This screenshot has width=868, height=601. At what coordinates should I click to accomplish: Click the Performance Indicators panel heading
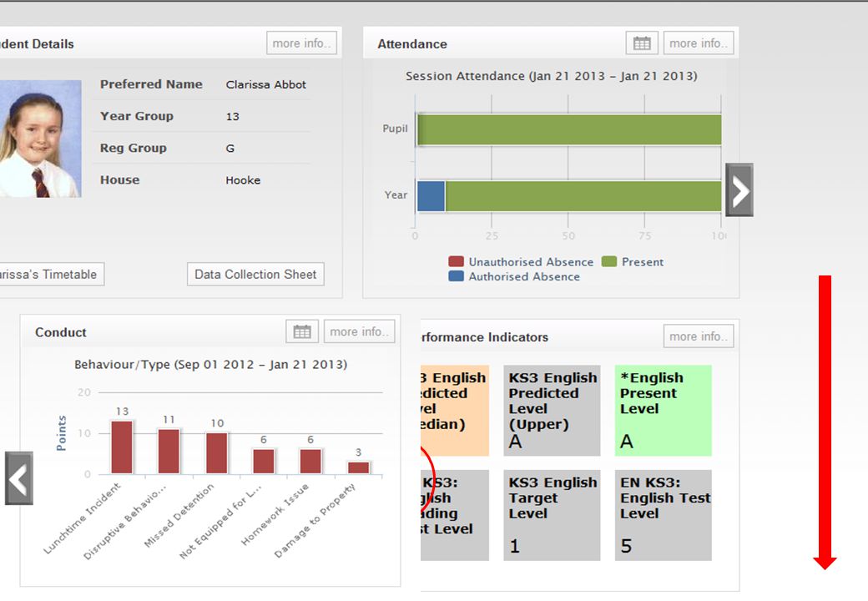[x=484, y=337]
